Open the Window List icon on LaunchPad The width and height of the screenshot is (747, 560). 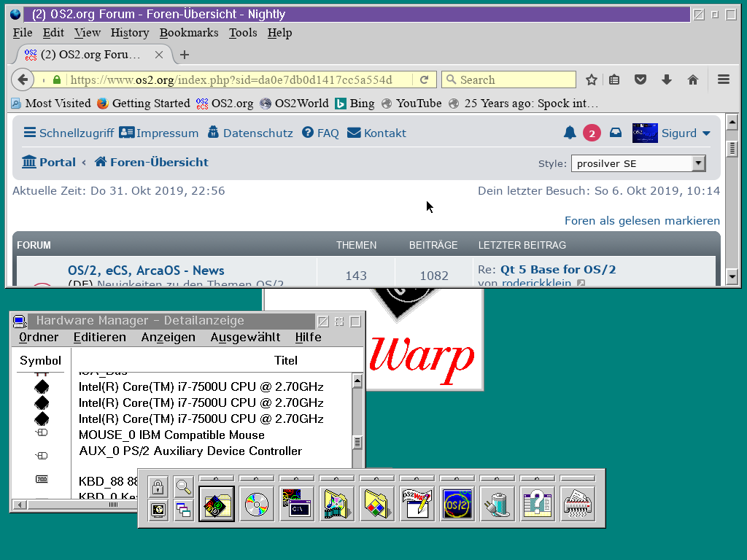pos(183,510)
